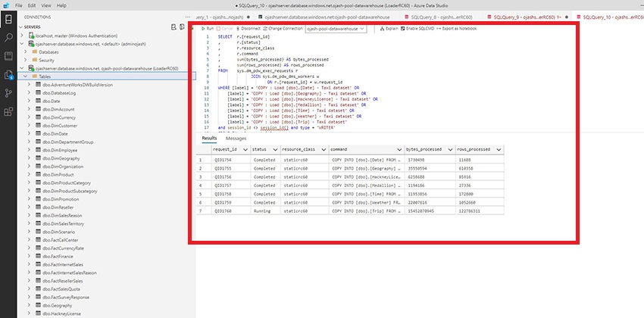Open the Connections view in activity bar

point(8,19)
